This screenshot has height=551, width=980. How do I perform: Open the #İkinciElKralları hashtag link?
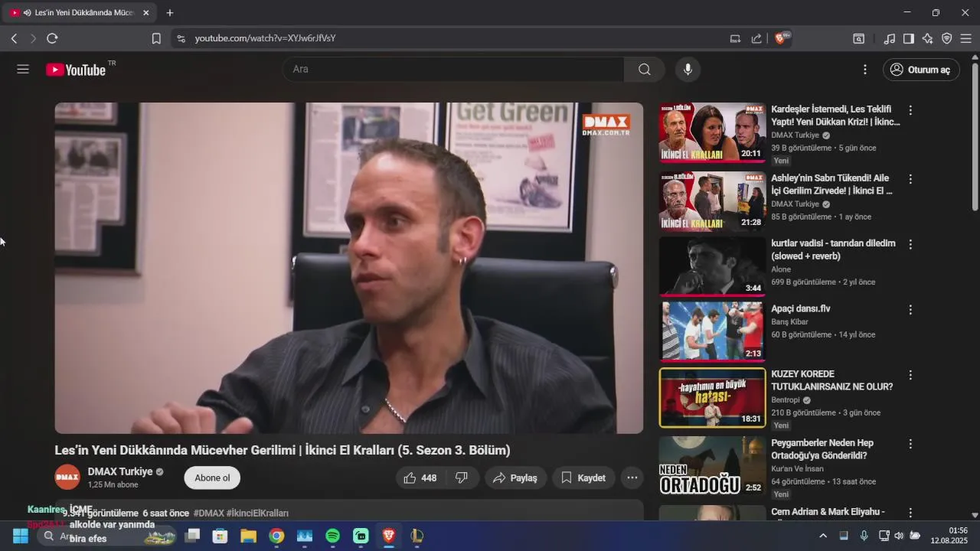pyautogui.click(x=257, y=513)
